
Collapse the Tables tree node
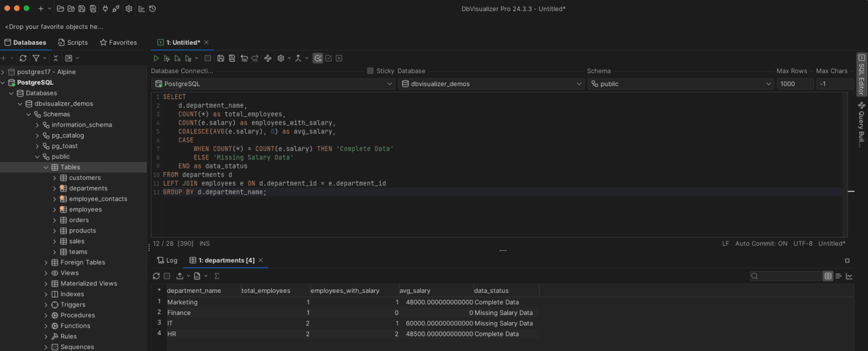pos(46,167)
